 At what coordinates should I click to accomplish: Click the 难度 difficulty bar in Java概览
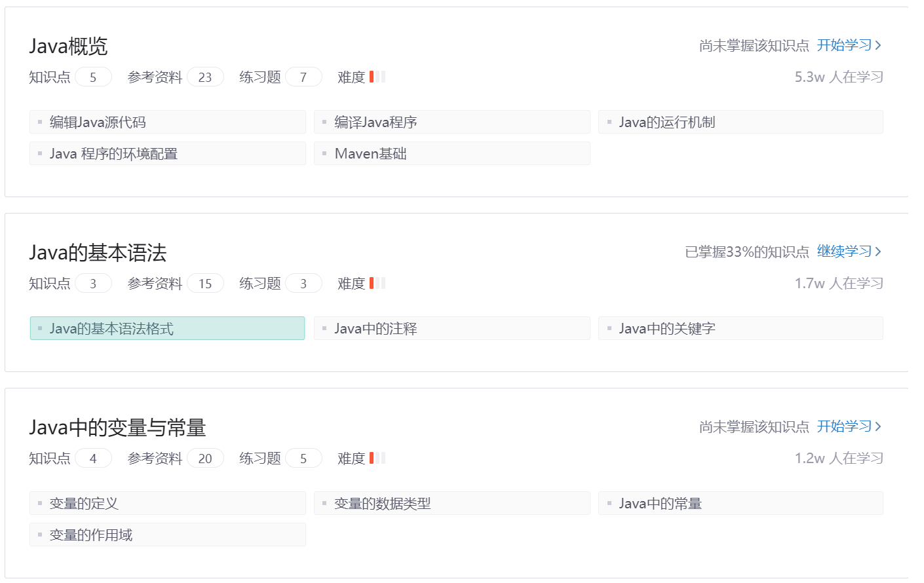377,77
